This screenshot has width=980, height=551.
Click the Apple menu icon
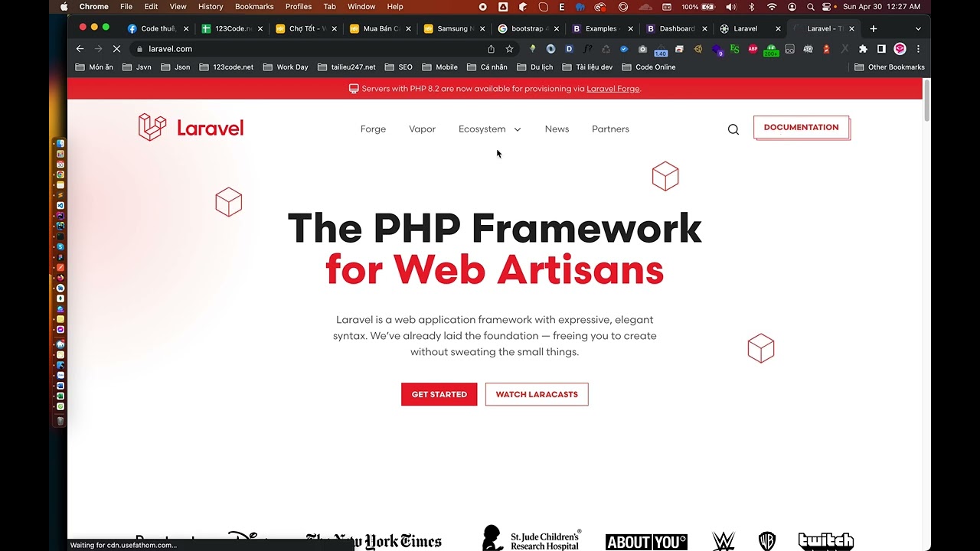pos(64,7)
